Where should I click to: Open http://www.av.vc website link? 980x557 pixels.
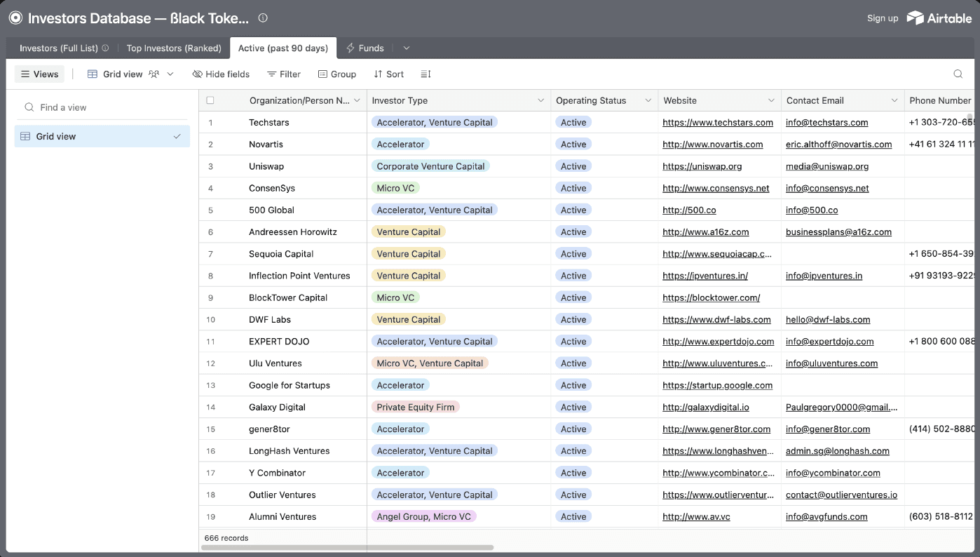(x=696, y=516)
